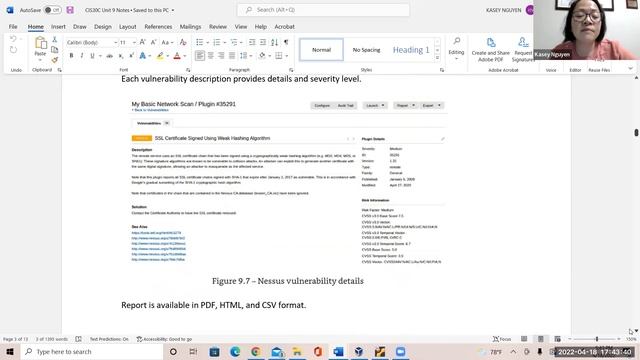Open the Windows Start menu
This screenshot has height=360, width=640.
(10, 351)
